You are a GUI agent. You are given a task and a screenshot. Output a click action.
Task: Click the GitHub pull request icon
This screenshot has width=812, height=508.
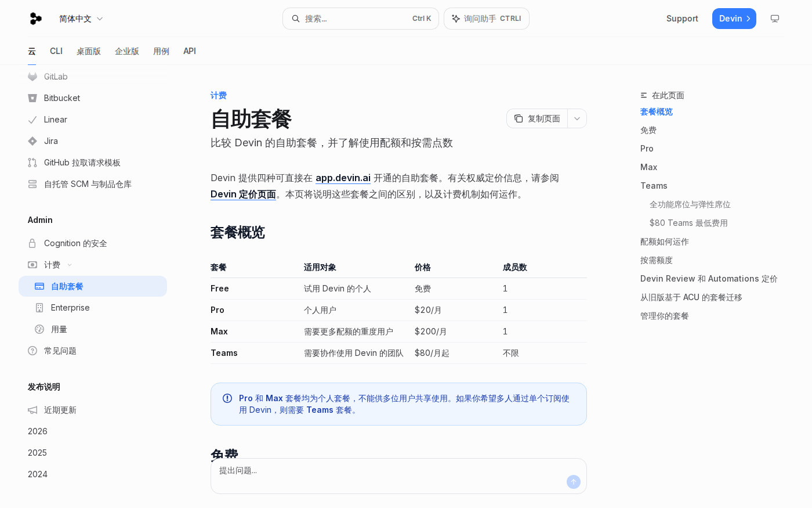tap(32, 163)
